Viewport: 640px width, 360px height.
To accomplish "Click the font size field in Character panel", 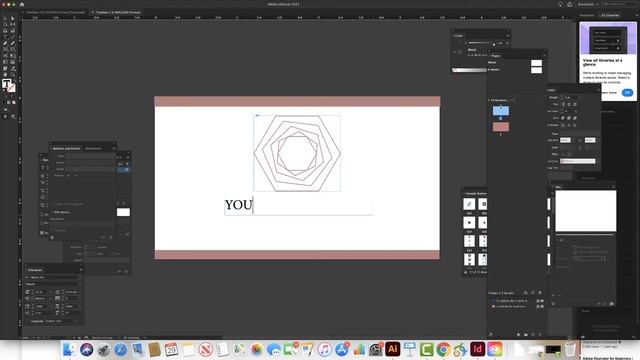I will (x=42, y=292).
